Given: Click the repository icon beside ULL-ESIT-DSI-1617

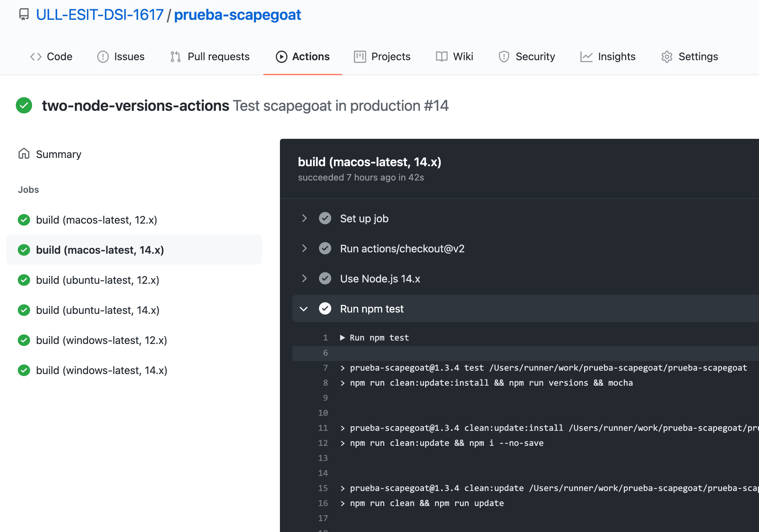Looking at the screenshot, I should pyautogui.click(x=24, y=14).
